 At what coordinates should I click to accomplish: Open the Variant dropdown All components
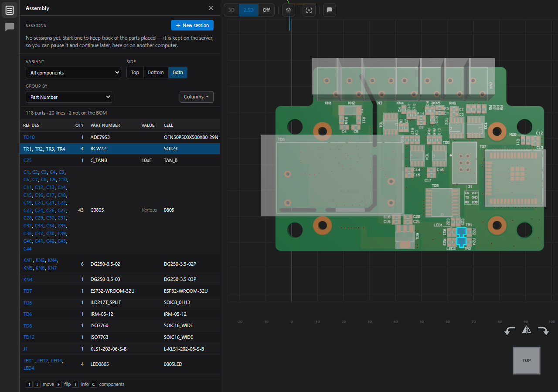click(73, 73)
